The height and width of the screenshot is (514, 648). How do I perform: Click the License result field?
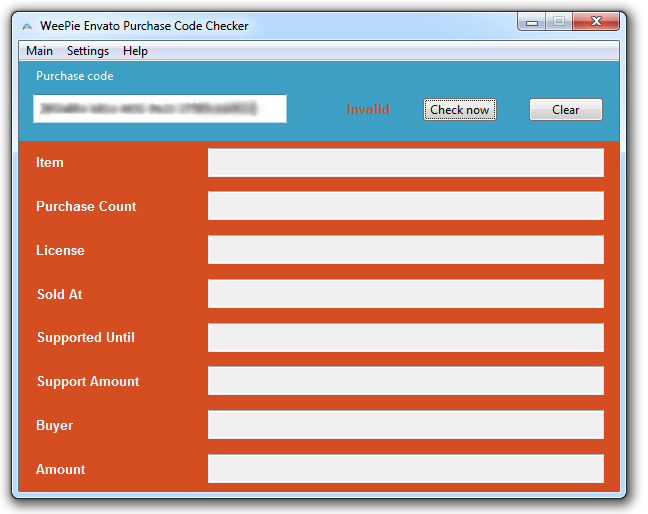[406, 250]
